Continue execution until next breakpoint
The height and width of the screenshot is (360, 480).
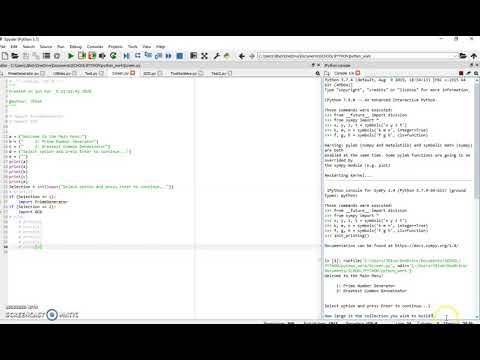pyautogui.click(x=169, y=56)
